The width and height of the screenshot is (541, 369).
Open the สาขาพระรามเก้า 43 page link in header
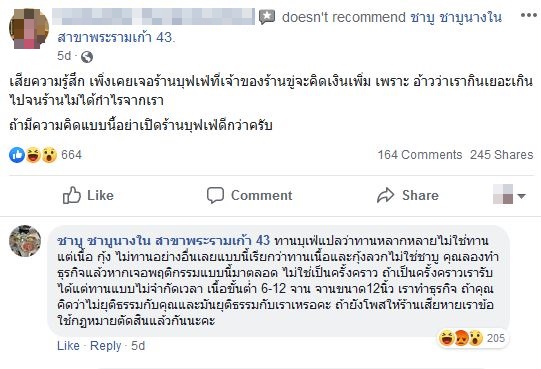[x=116, y=37]
